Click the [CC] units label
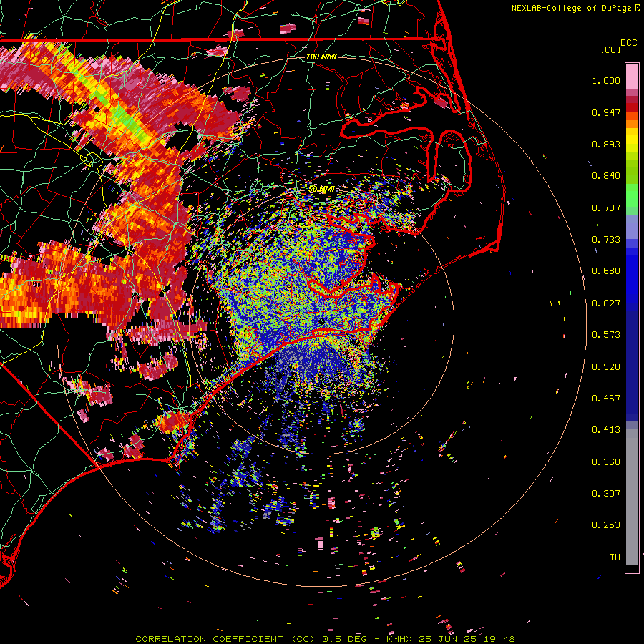The height and width of the screenshot is (644, 644). [610, 49]
